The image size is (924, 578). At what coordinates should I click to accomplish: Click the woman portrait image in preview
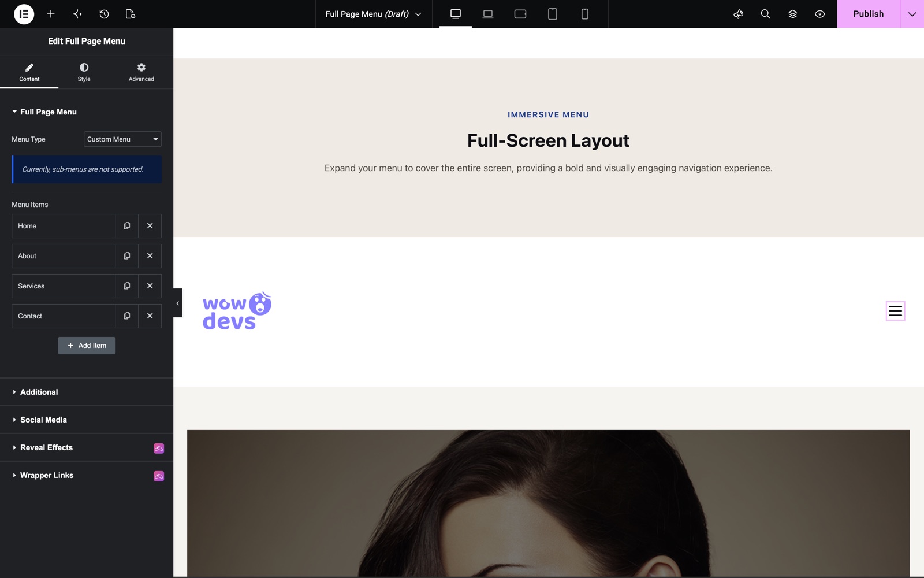548,503
